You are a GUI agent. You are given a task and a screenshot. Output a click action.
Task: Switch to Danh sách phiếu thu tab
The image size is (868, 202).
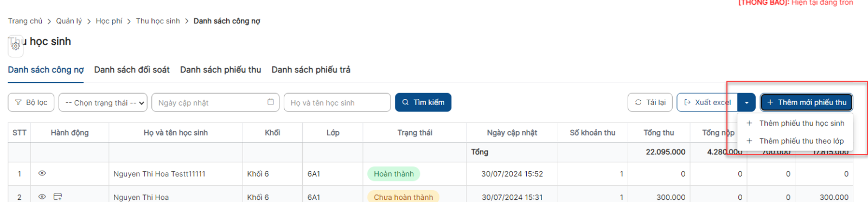tap(220, 70)
